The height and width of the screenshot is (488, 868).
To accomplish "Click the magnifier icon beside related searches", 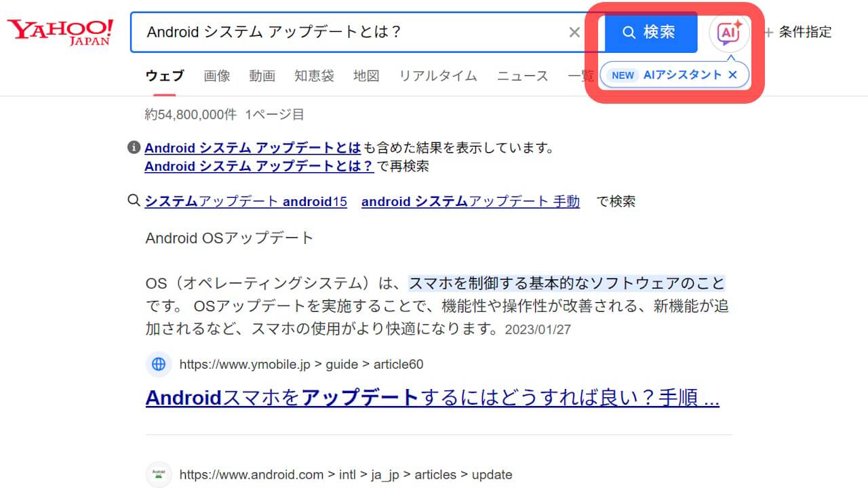I will 134,201.
